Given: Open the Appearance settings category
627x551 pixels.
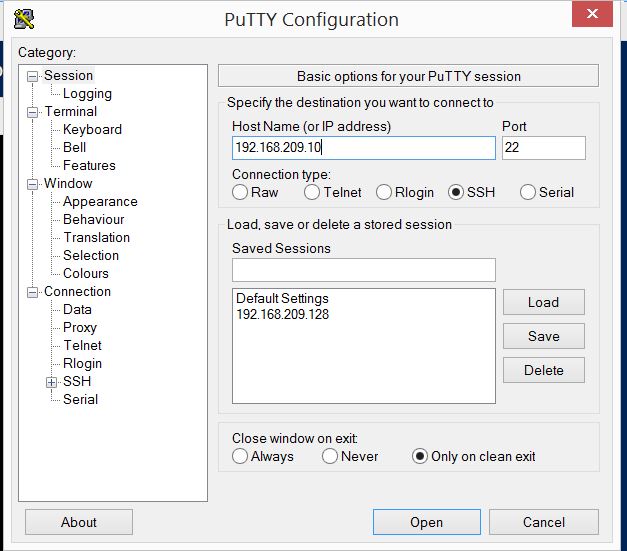Looking at the screenshot, I should click(100, 202).
